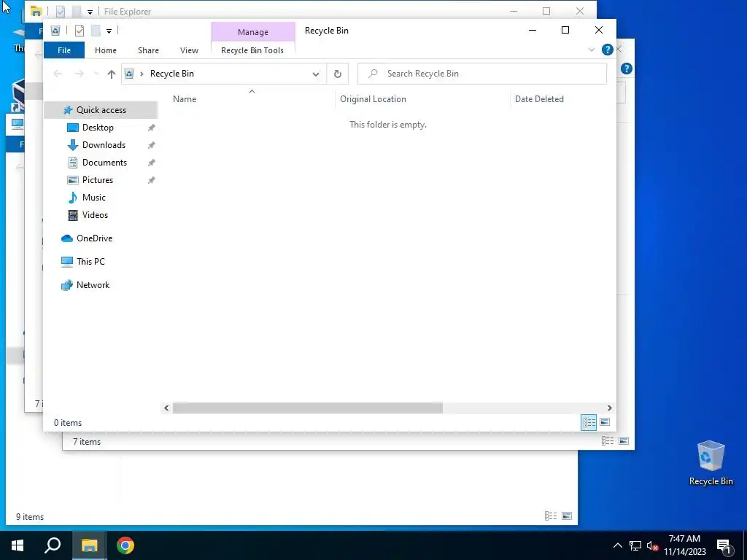747x560 pixels.
Task: Select Quick access in the navigation pane
Action: pyautogui.click(x=101, y=110)
